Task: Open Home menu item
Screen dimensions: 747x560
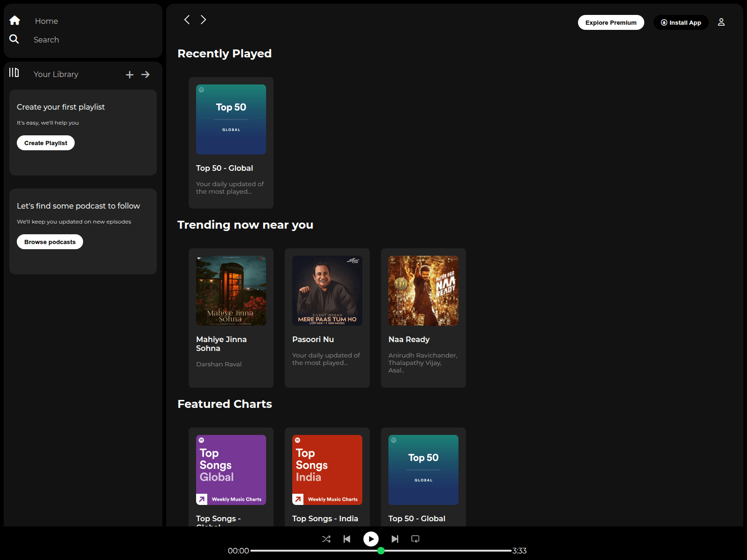Action: (46, 21)
